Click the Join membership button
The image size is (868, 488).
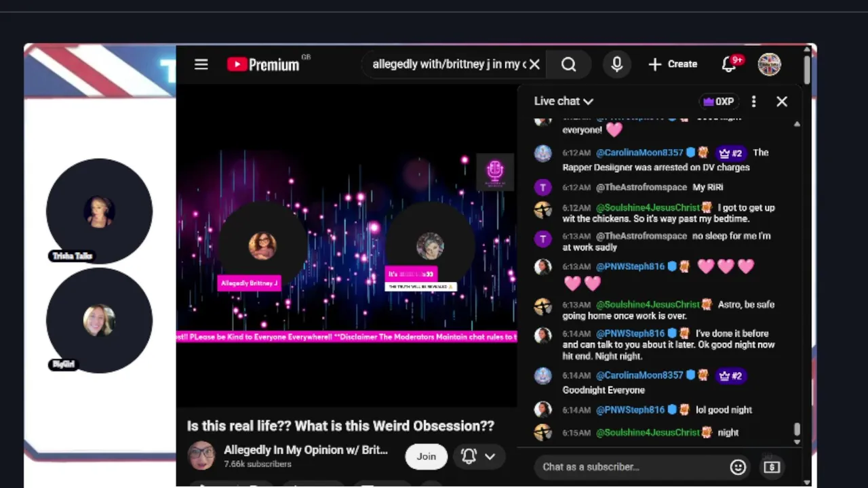426,456
